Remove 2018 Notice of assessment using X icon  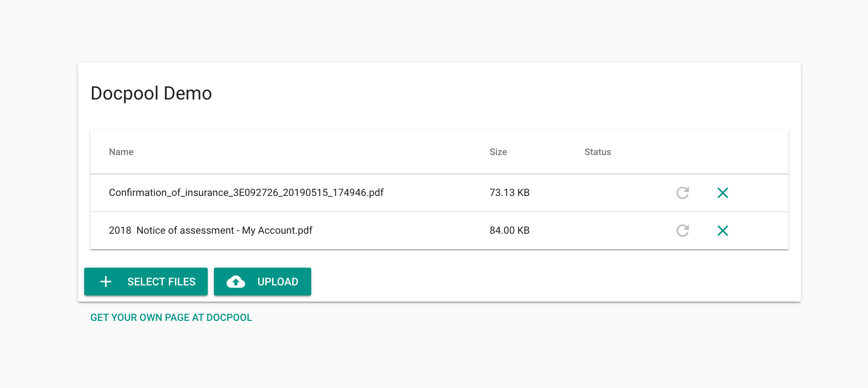(723, 230)
